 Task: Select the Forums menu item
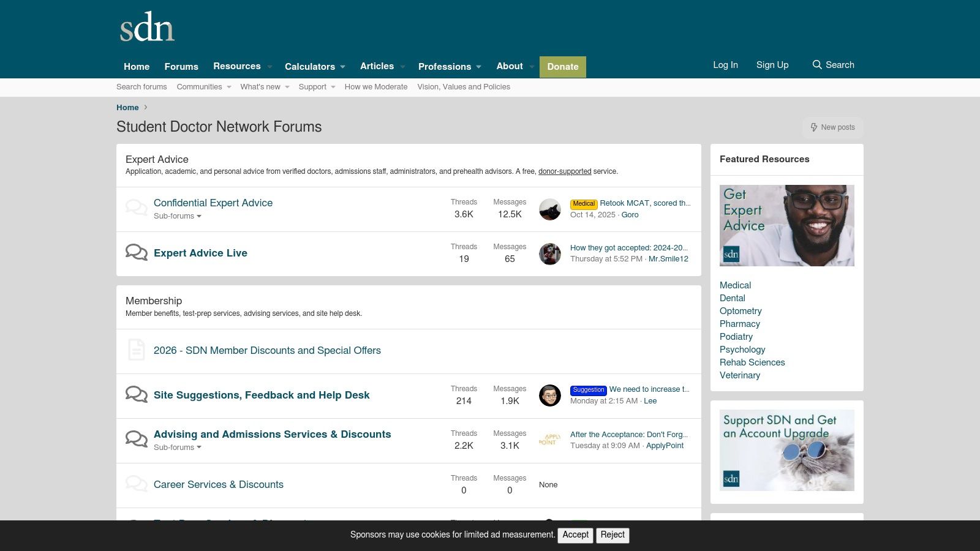point(181,66)
